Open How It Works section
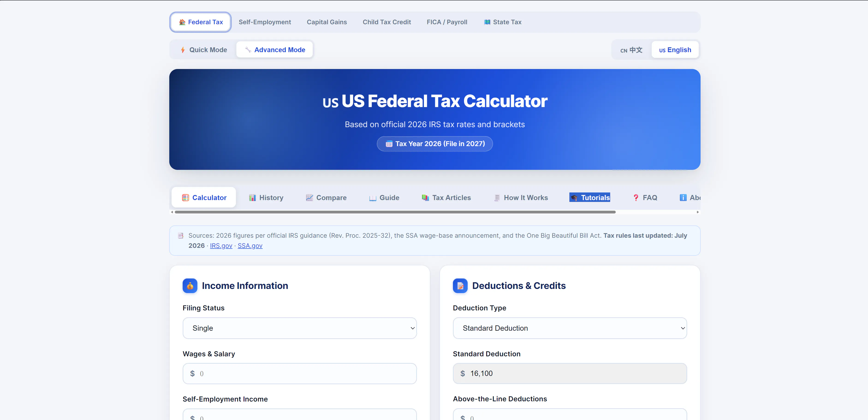The width and height of the screenshot is (868, 420). [x=521, y=198]
